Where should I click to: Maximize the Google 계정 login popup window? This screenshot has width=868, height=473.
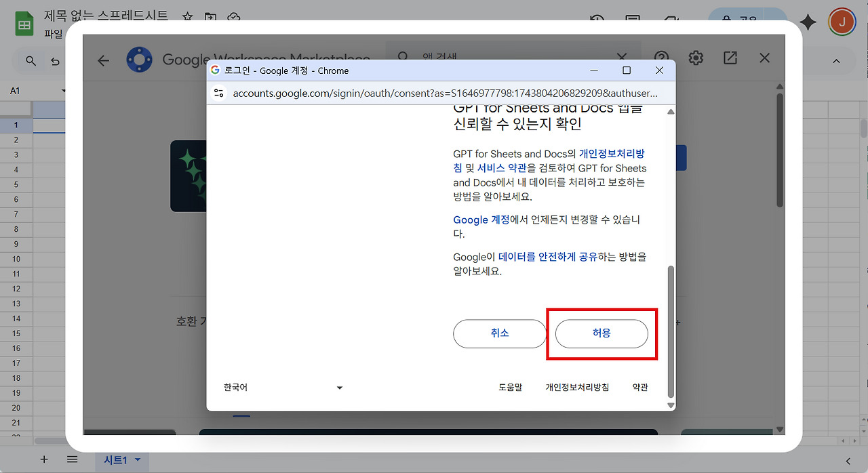pyautogui.click(x=627, y=70)
